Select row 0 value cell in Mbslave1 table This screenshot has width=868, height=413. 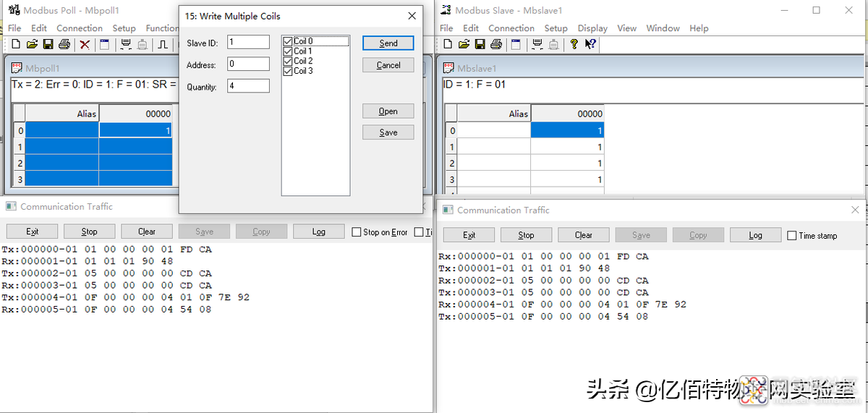pyautogui.click(x=567, y=130)
